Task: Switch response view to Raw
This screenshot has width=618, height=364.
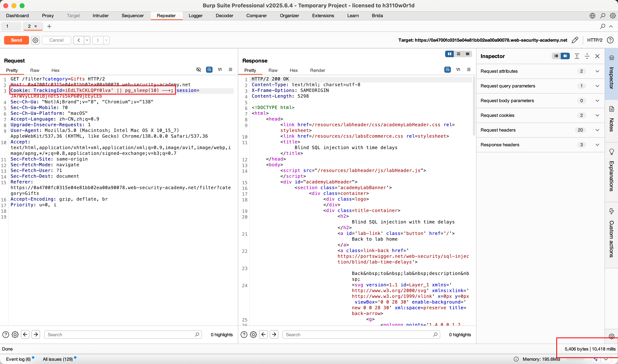Action: point(273,70)
